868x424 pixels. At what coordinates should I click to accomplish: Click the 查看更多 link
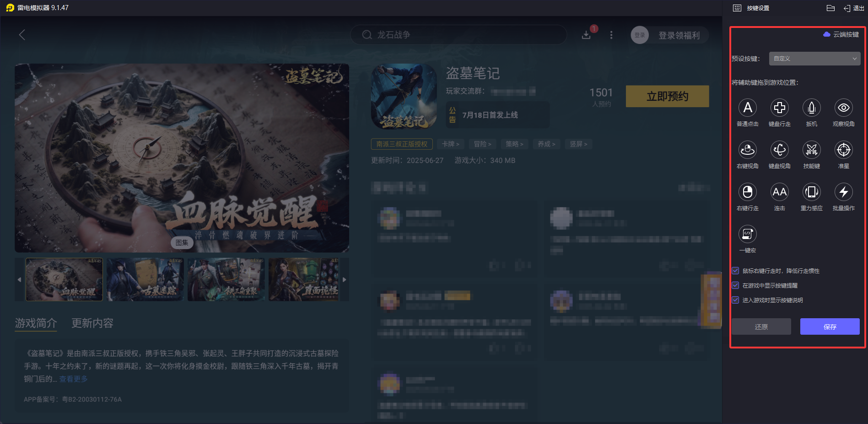(73, 379)
